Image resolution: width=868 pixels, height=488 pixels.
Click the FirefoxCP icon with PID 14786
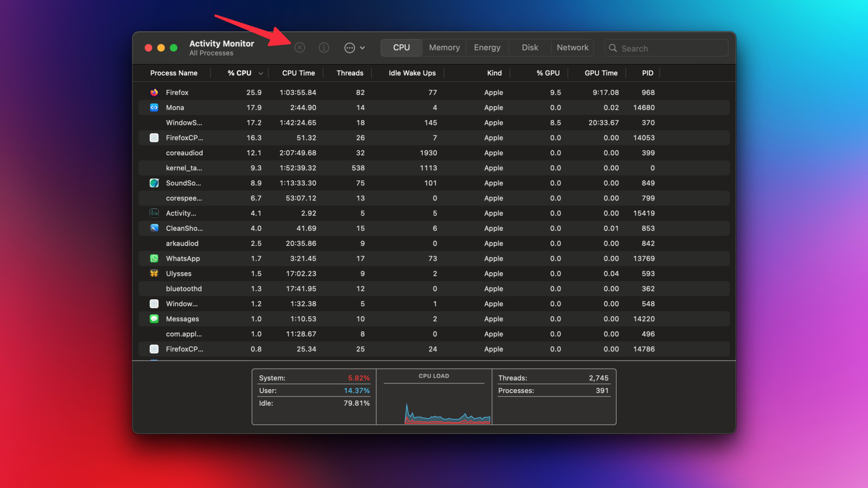coord(154,349)
